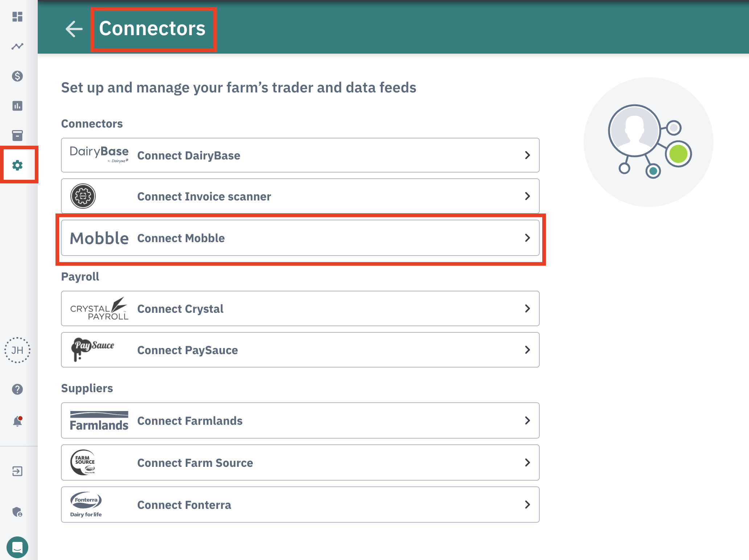Go back using the left arrow

pyautogui.click(x=74, y=29)
